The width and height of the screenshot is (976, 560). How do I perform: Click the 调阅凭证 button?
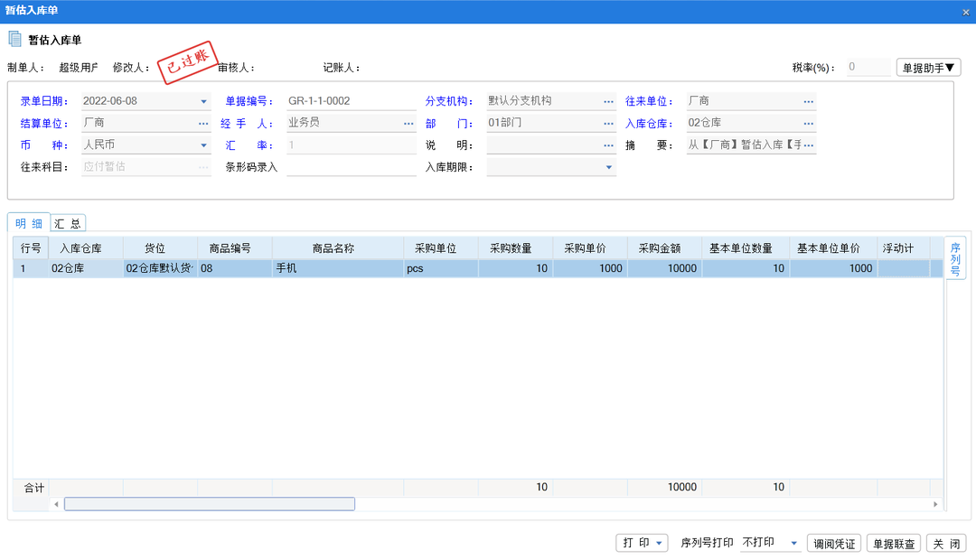point(832,543)
